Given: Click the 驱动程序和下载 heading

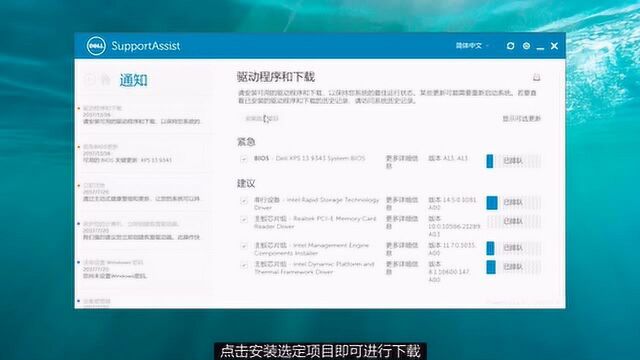Looking at the screenshot, I should tap(276, 77).
